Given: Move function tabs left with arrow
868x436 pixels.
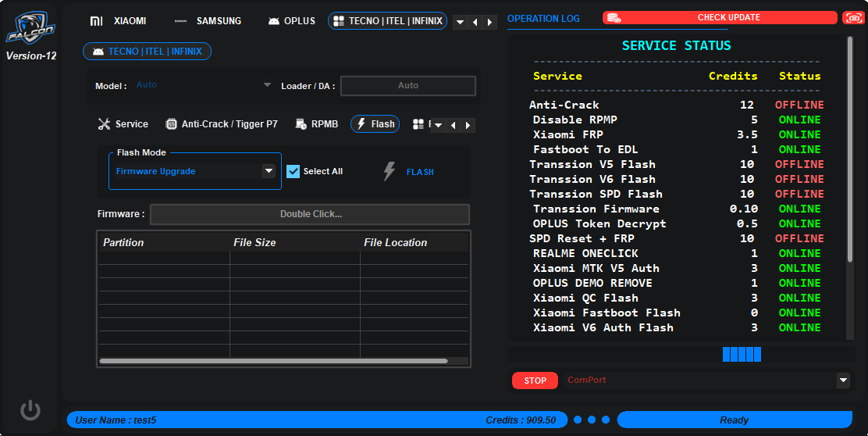Looking at the screenshot, I should click(x=454, y=125).
